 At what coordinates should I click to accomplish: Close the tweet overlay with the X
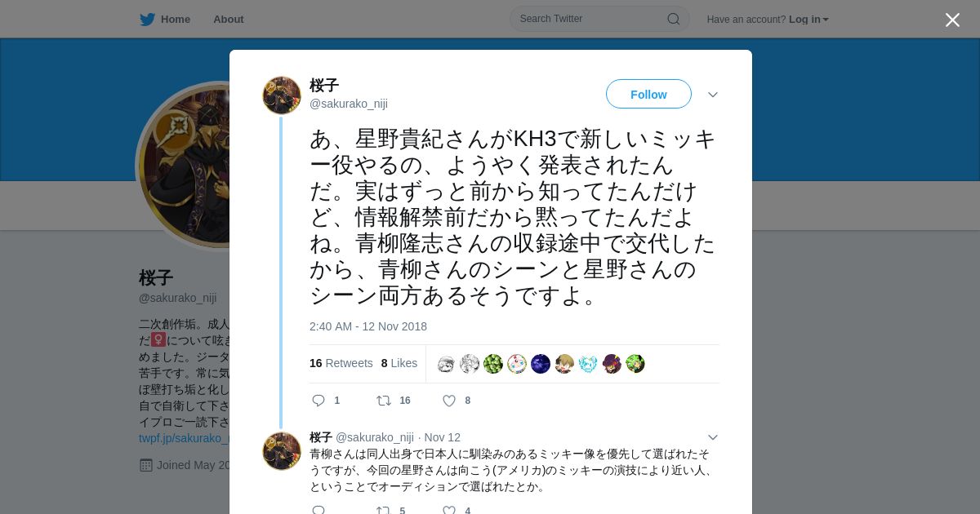[952, 20]
